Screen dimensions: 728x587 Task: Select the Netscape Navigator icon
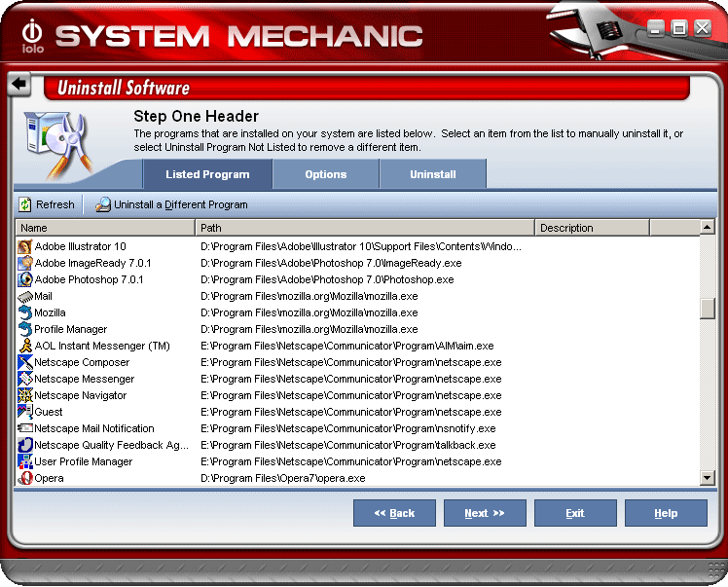[x=25, y=395]
